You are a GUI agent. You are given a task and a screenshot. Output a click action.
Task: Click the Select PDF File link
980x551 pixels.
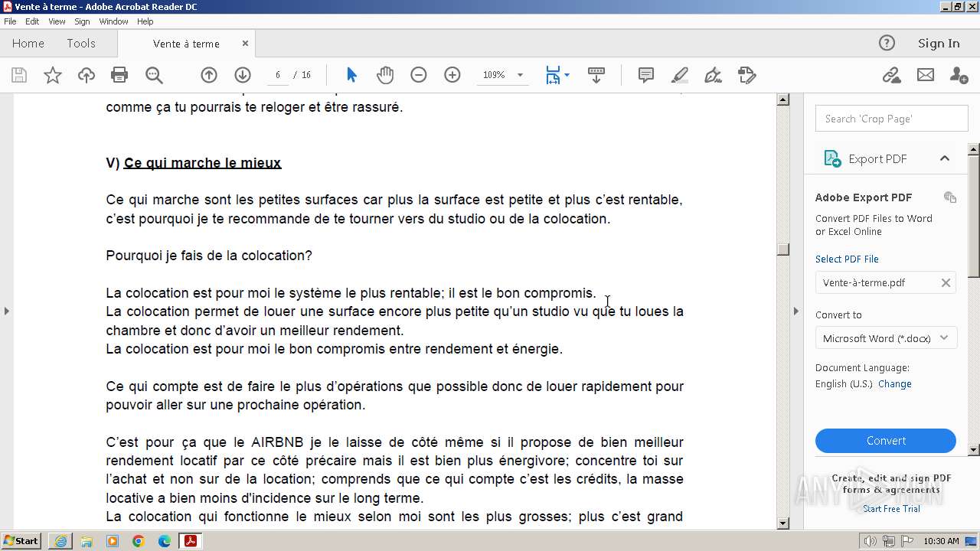(x=847, y=259)
